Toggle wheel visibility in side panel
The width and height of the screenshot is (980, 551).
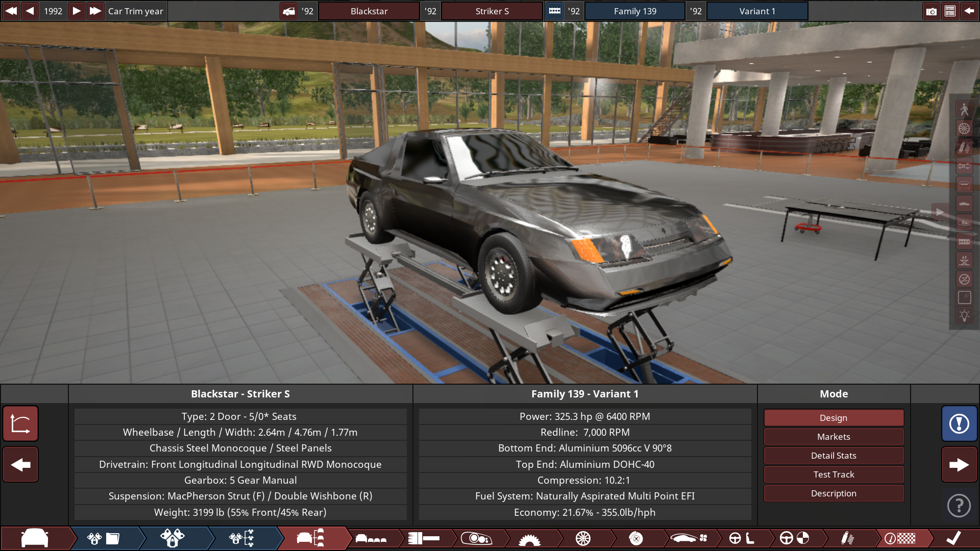click(x=964, y=128)
